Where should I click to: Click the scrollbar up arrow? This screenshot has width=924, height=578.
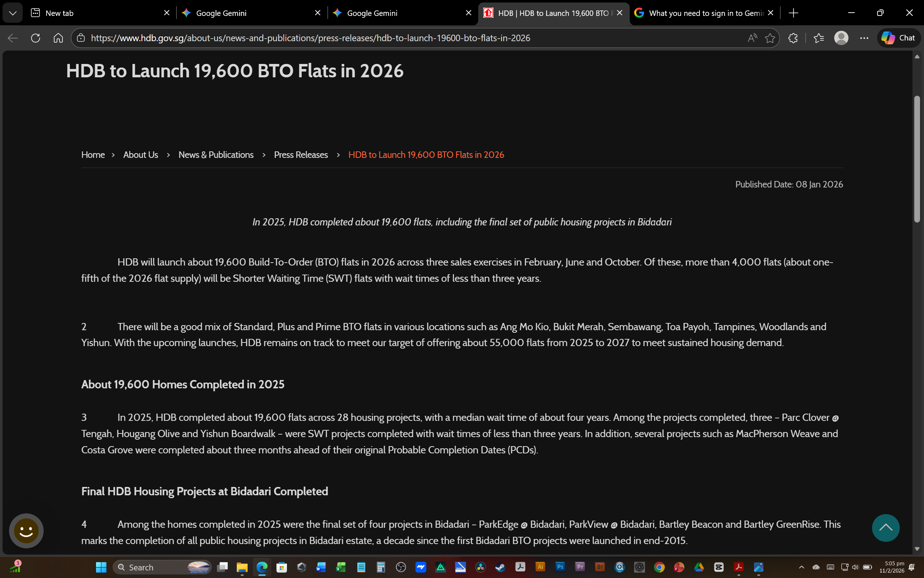pyautogui.click(x=917, y=57)
